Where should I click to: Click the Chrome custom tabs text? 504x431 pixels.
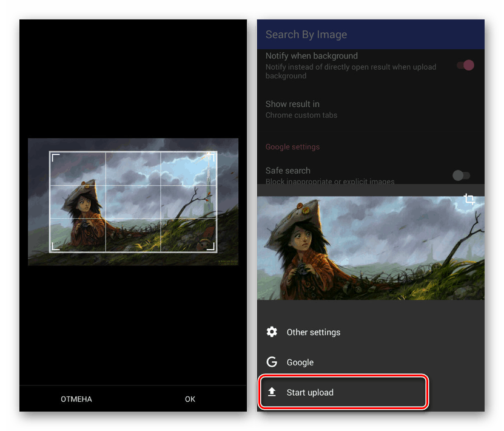[x=301, y=115]
